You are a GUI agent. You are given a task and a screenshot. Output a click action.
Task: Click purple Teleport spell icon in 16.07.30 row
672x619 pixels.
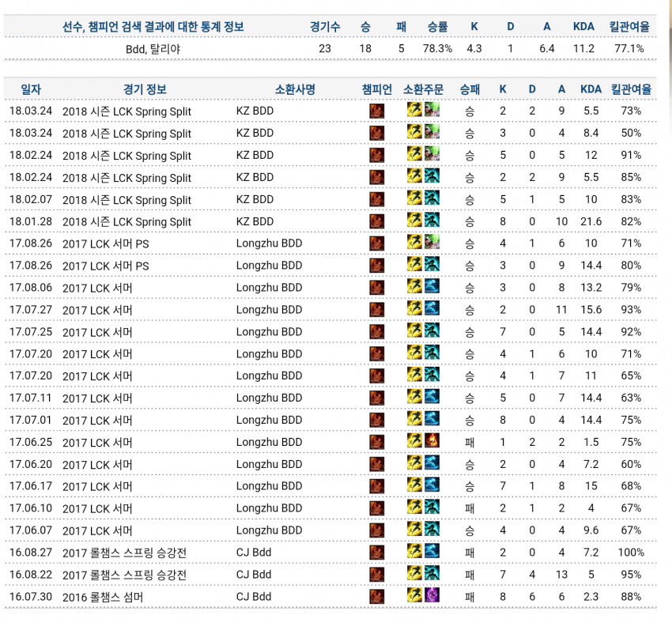point(432,595)
